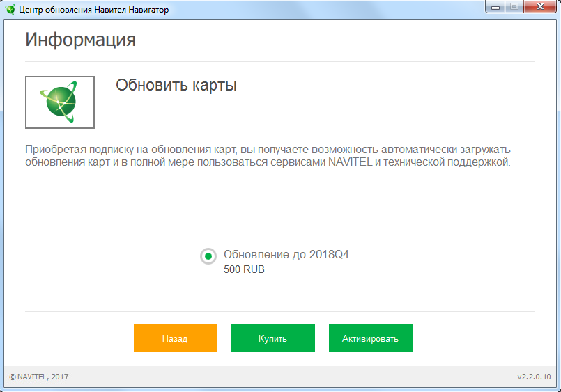Click the Назад button
This screenshot has width=561, height=392.
(x=176, y=338)
